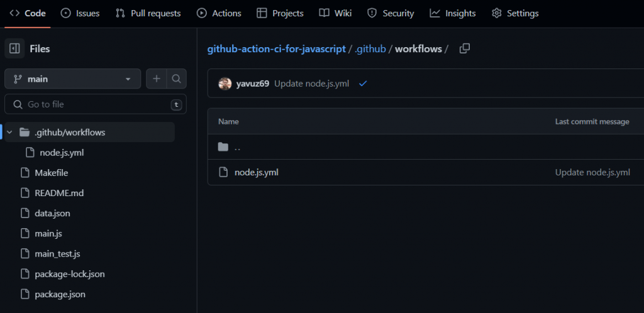Open Makefile in the file tree

point(52,173)
